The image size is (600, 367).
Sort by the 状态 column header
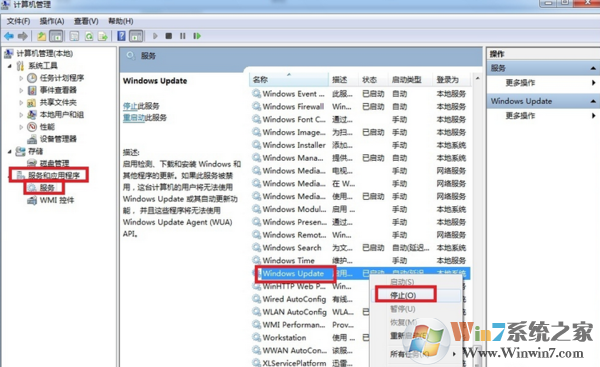click(x=373, y=80)
